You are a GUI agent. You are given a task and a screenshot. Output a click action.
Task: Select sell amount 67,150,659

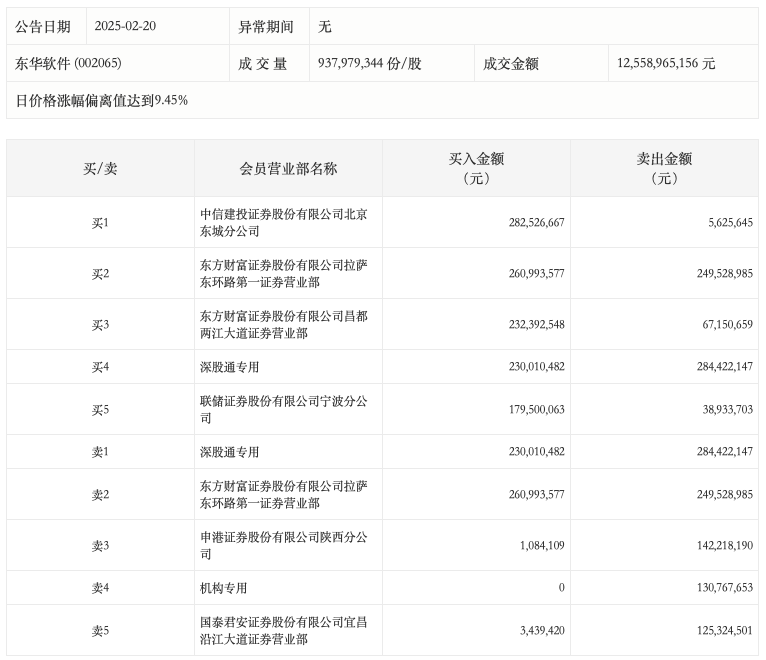[727, 324]
